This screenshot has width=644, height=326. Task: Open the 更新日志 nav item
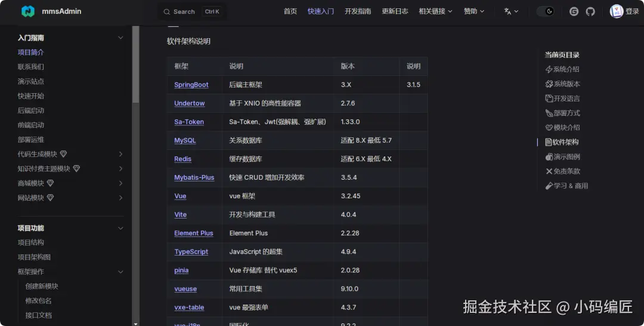click(395, 11)
